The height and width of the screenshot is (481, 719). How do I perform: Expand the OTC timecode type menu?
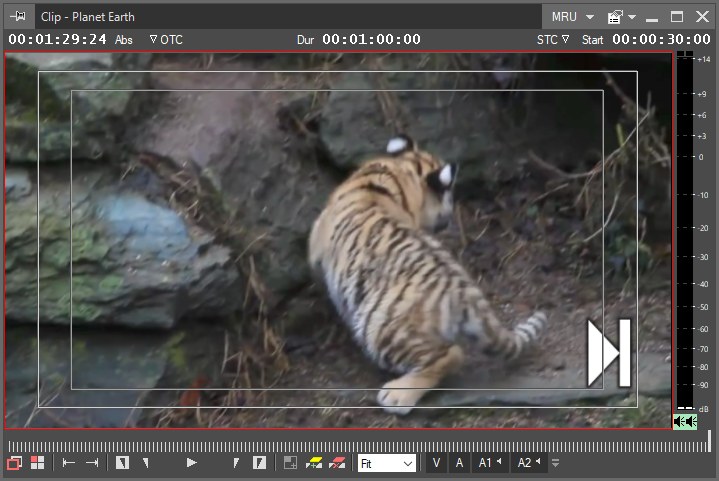click(x=166, y=40)
